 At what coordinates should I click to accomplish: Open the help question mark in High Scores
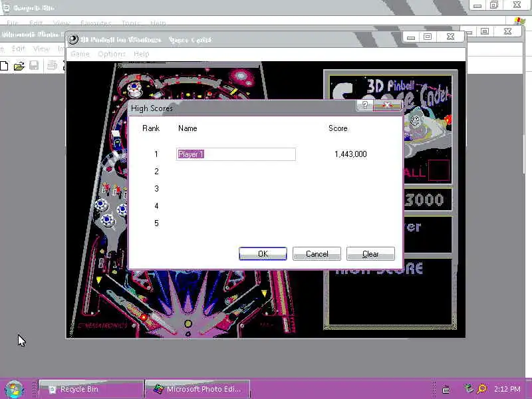[364, 105]
